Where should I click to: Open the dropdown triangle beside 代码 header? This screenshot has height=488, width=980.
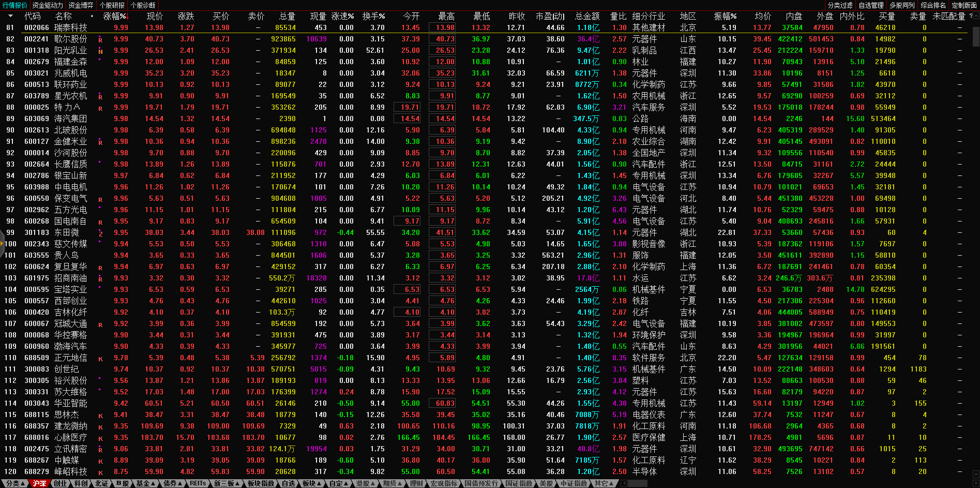pyautogui.click(x=10, y=16)
